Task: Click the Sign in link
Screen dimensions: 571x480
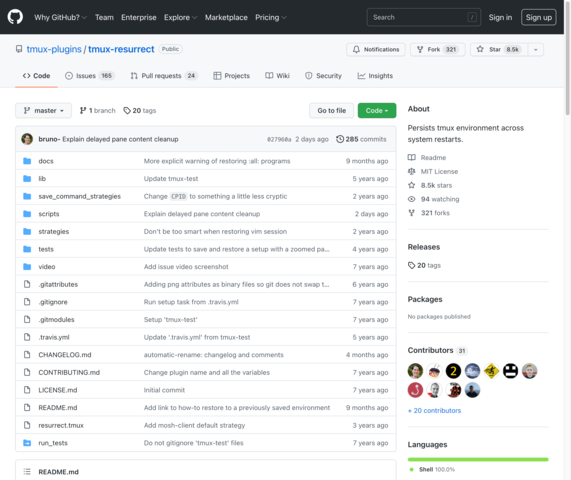Action: tap(500, 17)
